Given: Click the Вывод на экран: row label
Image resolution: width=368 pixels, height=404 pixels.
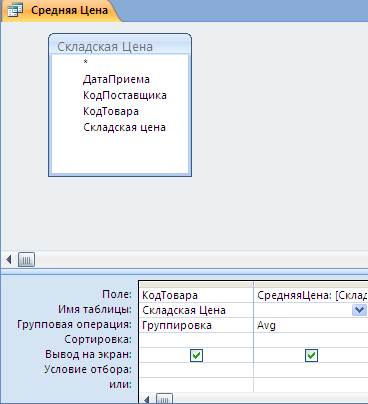Looking at the screenshot, I should pyautogui.click(x=88, y=354).
